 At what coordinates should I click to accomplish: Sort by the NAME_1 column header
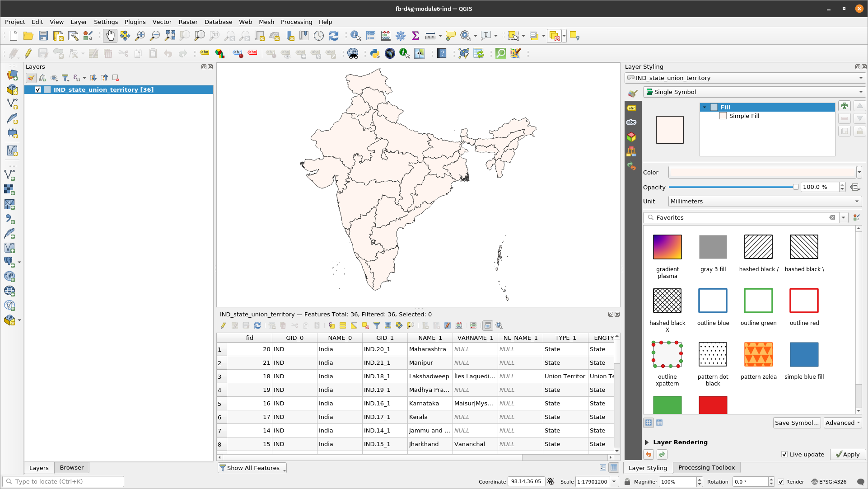(x=430, y=338)
